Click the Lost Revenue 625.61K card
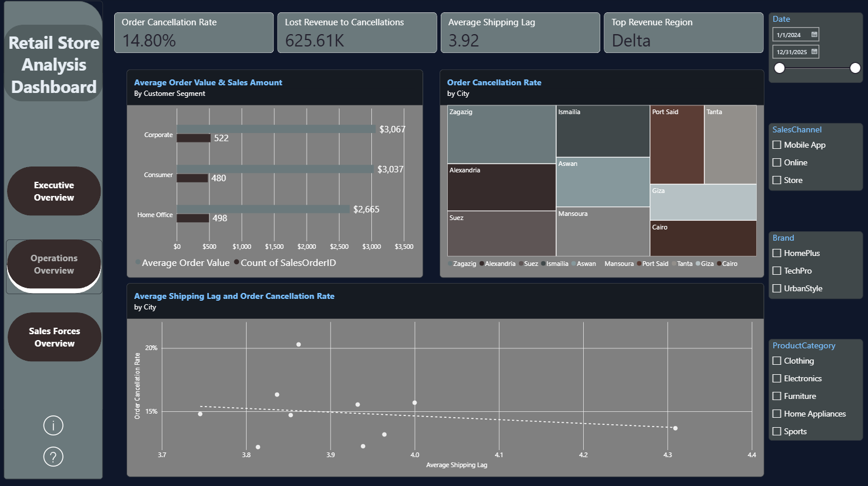The height and width of the screenshot is (486, 868). 357,33
